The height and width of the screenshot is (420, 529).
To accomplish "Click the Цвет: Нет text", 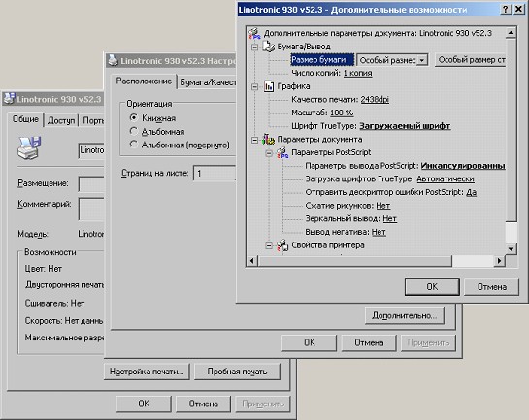I will click(x=43, y=269).
